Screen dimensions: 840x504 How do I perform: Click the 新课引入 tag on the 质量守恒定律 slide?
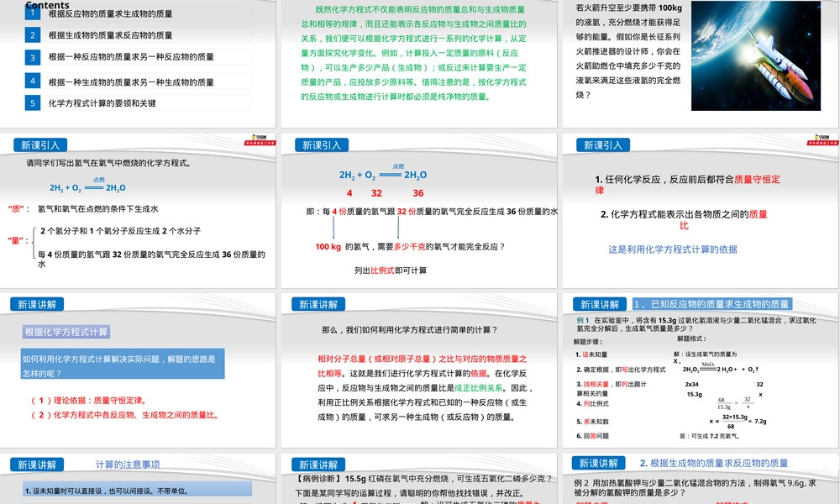coord(602,145)
